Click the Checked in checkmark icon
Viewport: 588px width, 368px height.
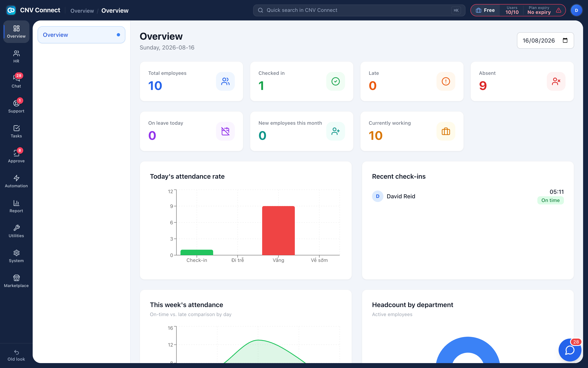point(336,81)
